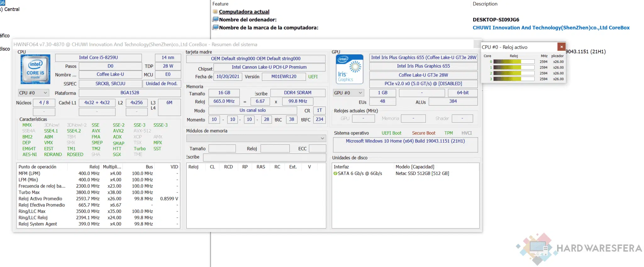Image resolution: width=644 pixels, height=267 pixels.
Task: Click the green check icon next to SATA 6 Gb/s
Action: [x=335, y=173]
